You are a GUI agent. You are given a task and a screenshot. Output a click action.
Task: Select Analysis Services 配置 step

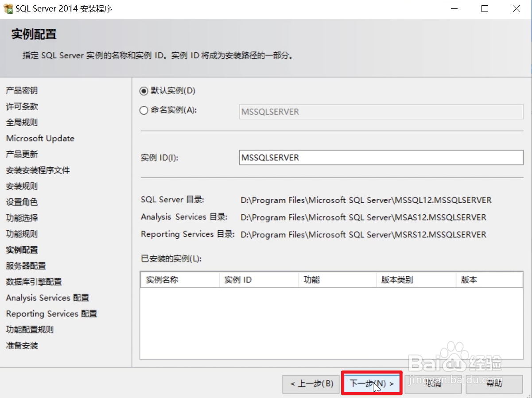[x=47, y=298]
